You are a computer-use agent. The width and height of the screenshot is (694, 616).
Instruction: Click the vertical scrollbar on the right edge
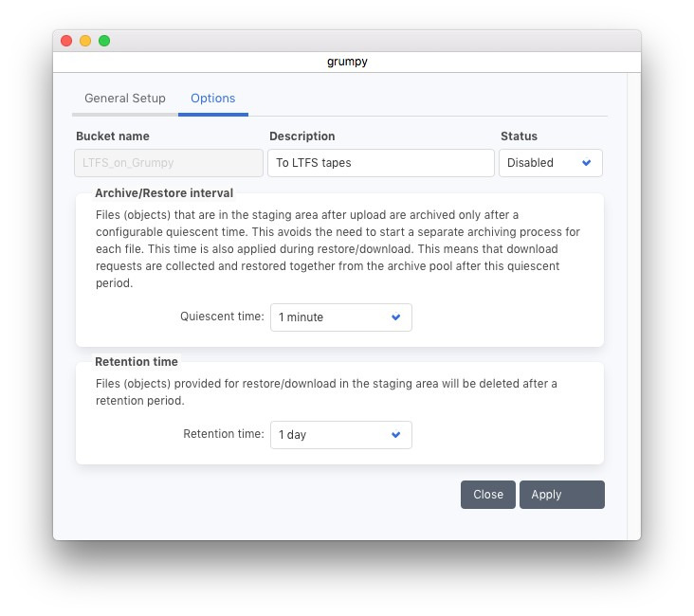(x=633, y=303)
